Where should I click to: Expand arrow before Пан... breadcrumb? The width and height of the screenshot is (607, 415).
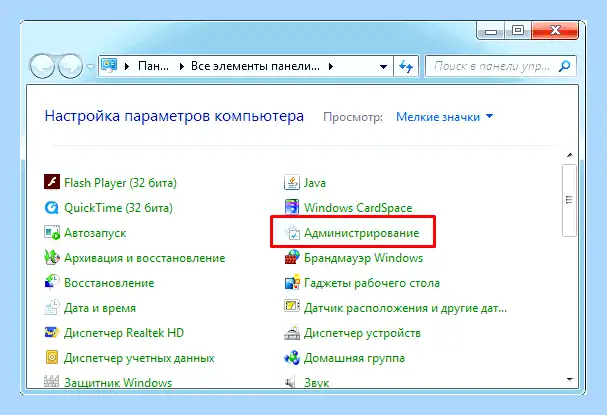coord(127,67)
